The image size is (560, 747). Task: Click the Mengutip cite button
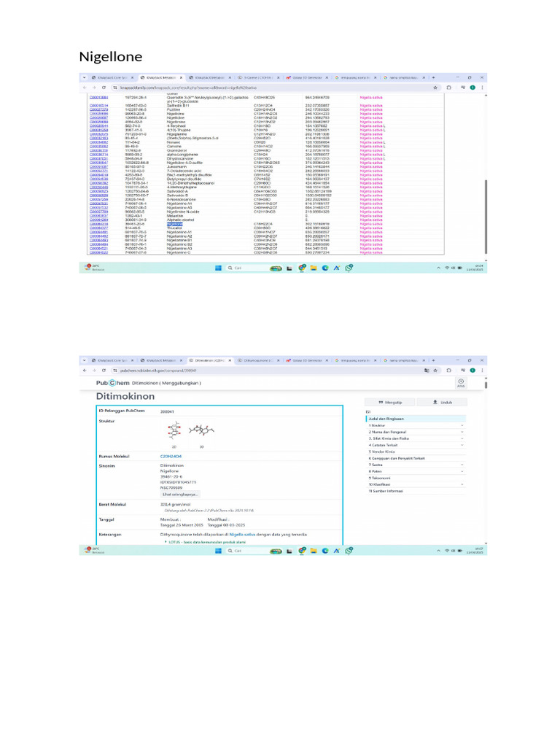click(x=390, y=403)
